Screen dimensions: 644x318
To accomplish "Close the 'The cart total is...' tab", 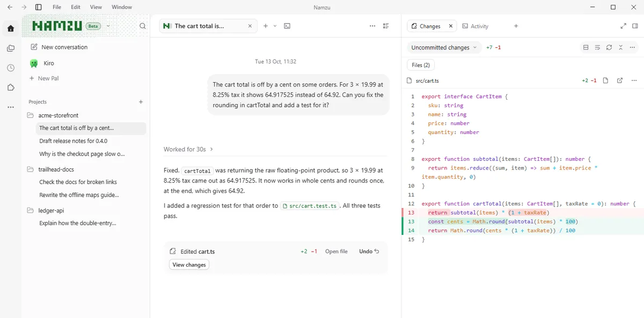I will point(250,26).
